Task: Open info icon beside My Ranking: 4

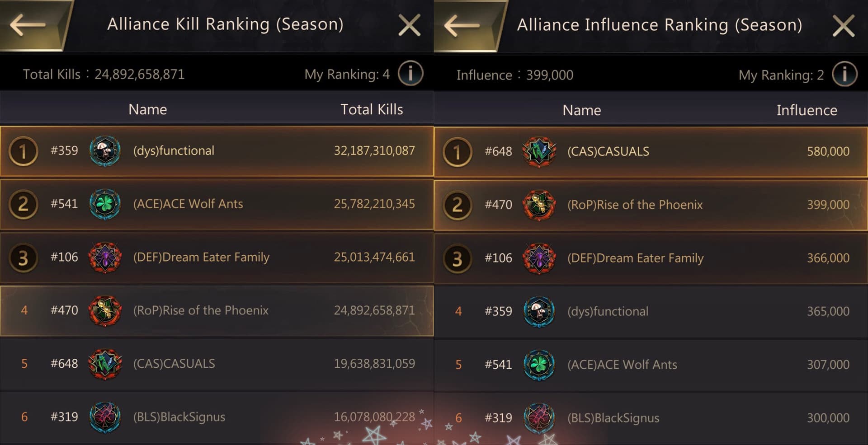Action: (x=410, y=73)
